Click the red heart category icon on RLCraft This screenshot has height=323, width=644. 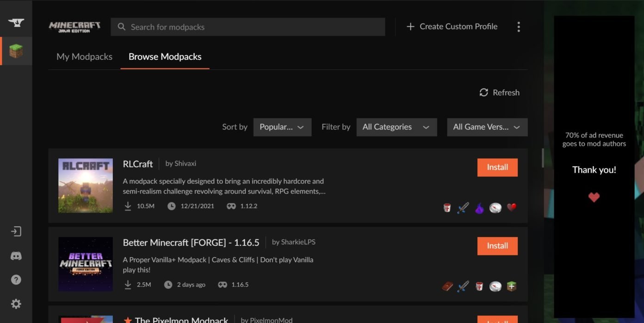[511, 207]
